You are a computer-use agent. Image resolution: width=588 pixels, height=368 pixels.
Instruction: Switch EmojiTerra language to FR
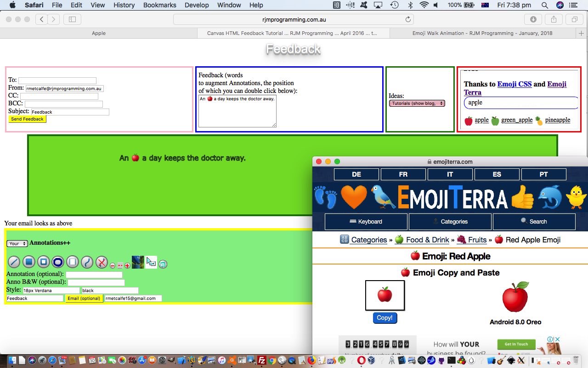tap(403, 174)
